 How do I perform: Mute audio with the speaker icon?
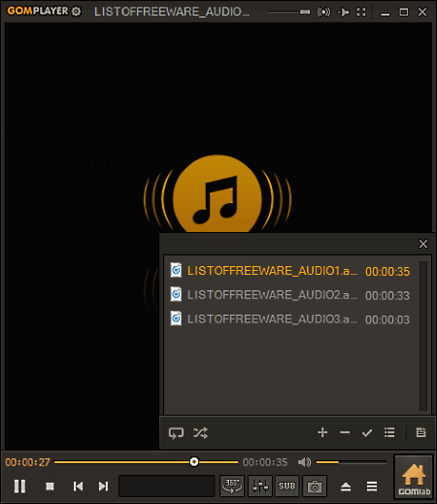coord(304,462)
